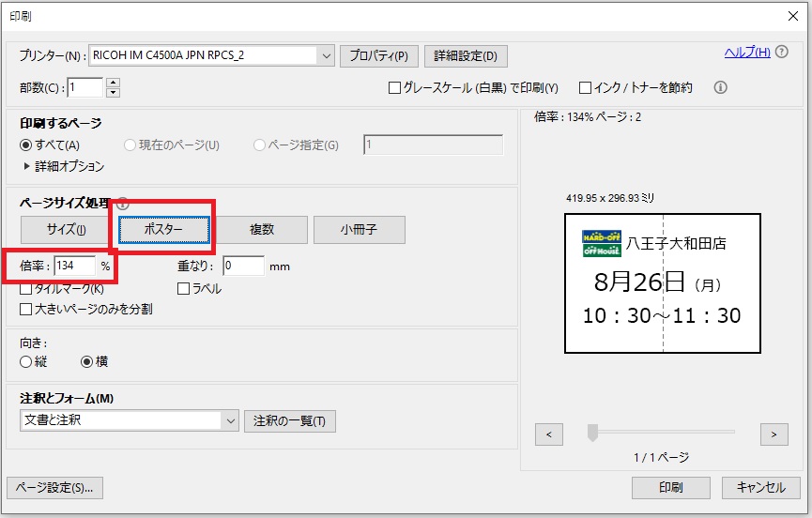Click the 印刷 print button

coord(670,488)
